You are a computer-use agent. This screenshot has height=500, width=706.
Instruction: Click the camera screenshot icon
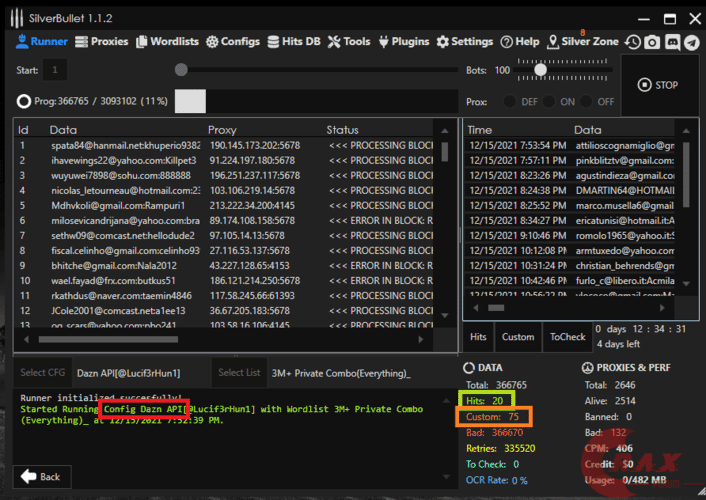point(652,42)
